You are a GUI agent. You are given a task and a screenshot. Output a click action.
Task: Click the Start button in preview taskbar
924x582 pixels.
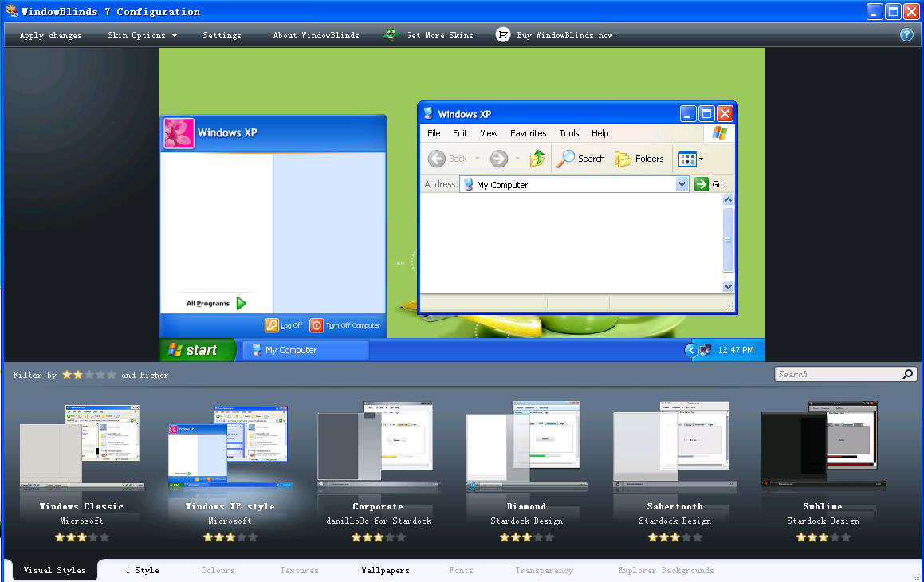point(196,349)
